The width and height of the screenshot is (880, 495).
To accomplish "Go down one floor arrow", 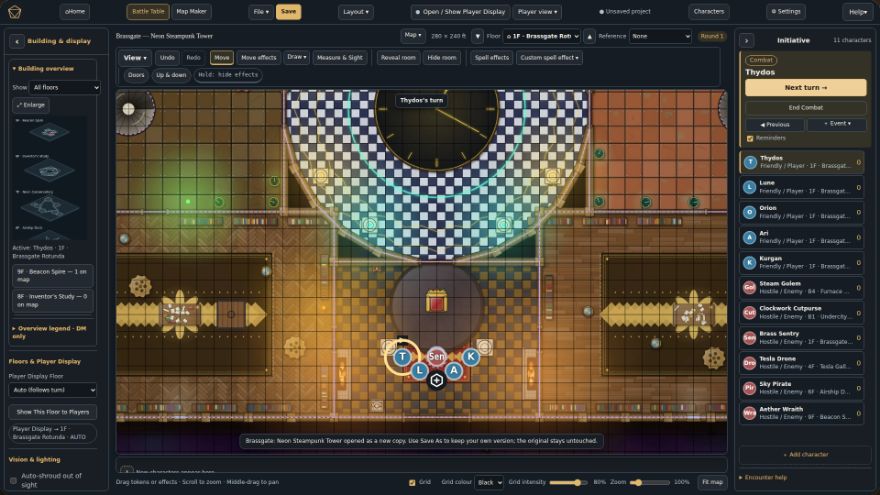I will pos(477,36).
